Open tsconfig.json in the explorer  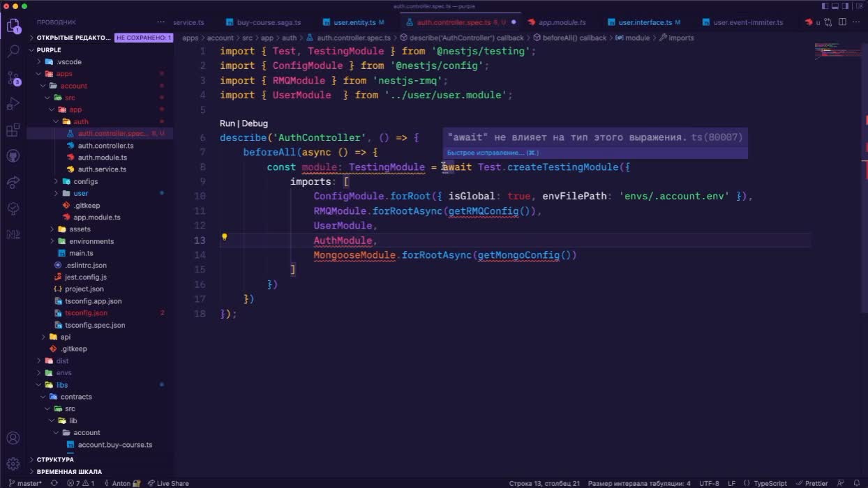tap(86, 313)
